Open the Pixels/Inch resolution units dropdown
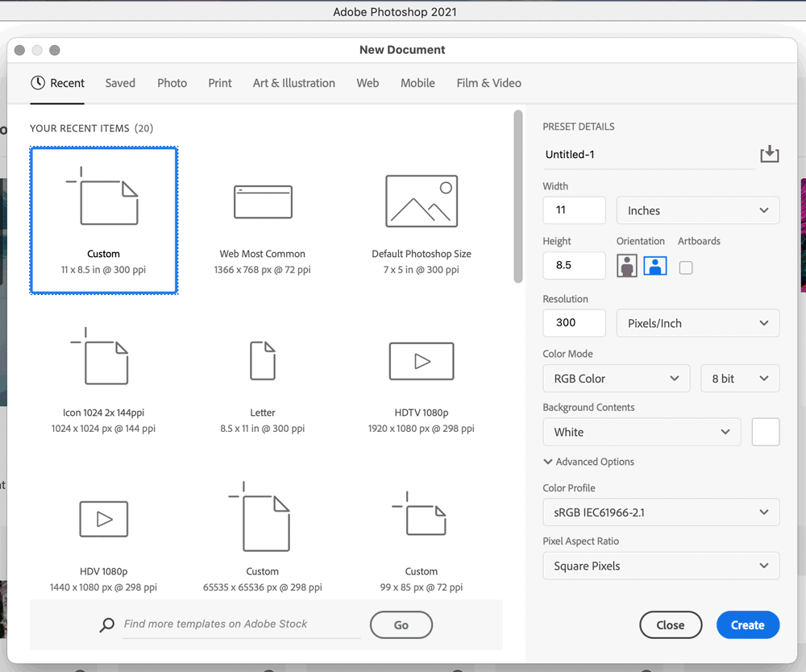 pyautogui.click(x=697, y=323)
